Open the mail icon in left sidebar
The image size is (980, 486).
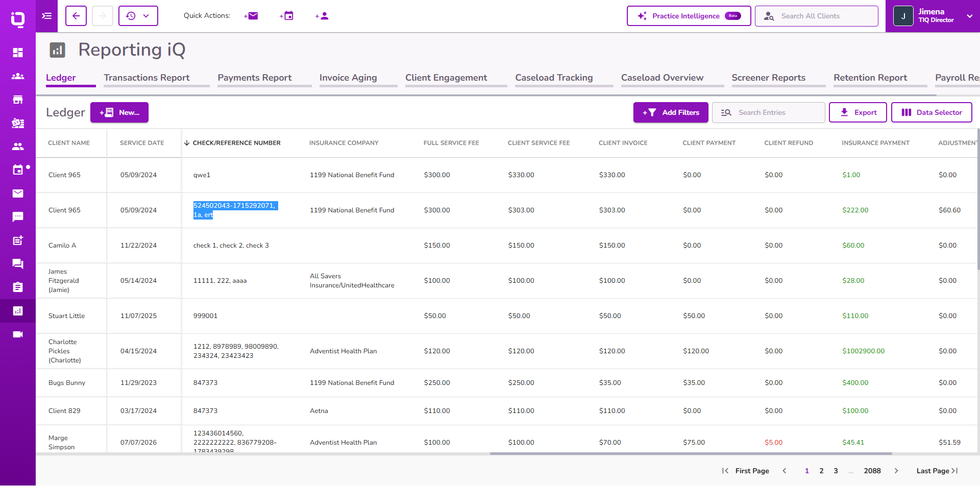coord(18,193)
